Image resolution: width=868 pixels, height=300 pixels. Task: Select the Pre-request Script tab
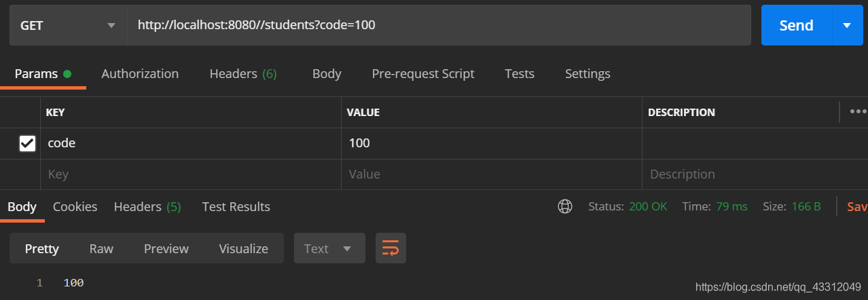click(423, 74)
